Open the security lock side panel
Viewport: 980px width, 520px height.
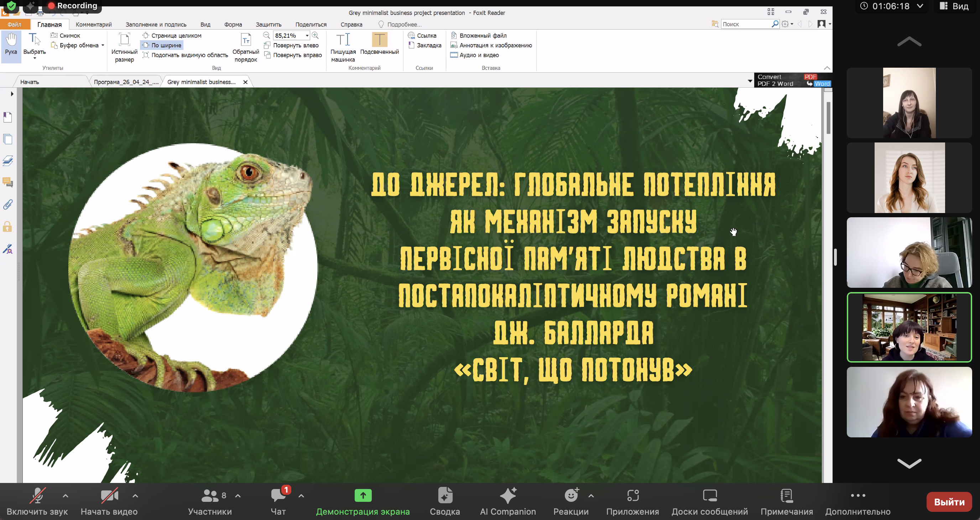pyautogui.click(x=7, y=227)
